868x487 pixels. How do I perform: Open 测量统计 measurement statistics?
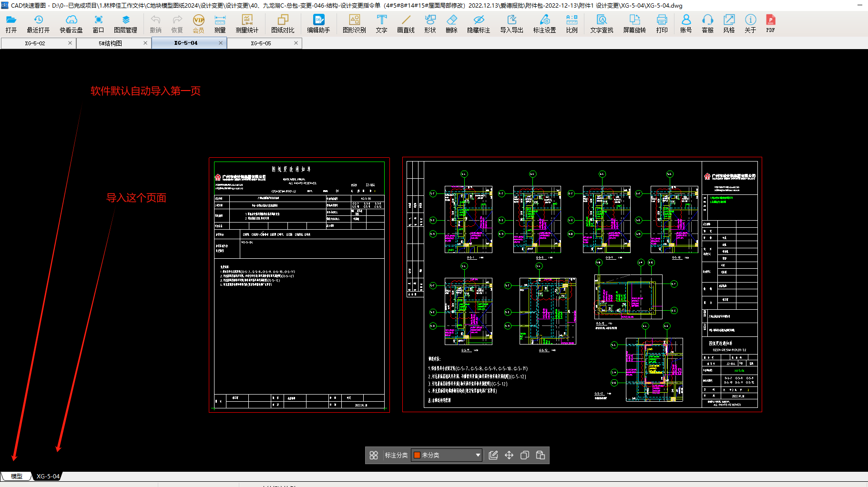point(247,23)
